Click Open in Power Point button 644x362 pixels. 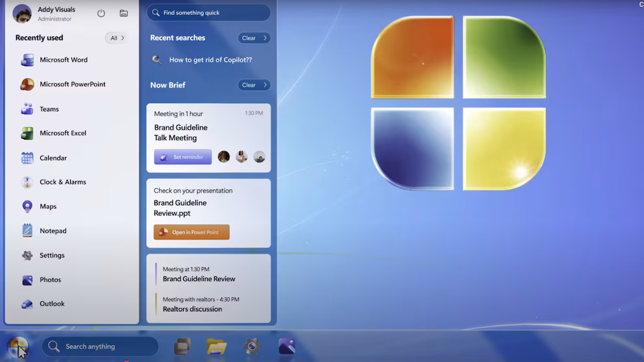[192, 232]
